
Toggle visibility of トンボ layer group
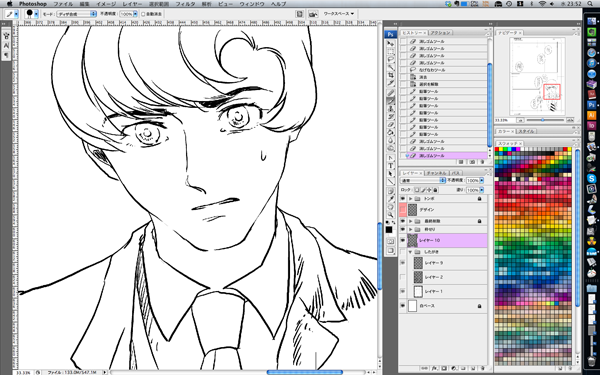coord(403,199)
